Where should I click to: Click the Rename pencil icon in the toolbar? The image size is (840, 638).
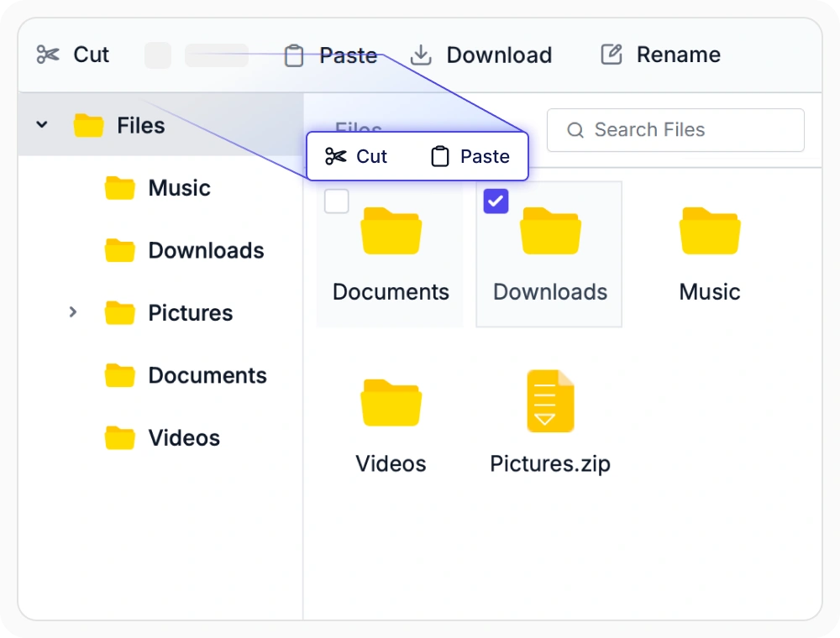pyautogui.click(x=612, y=54)
